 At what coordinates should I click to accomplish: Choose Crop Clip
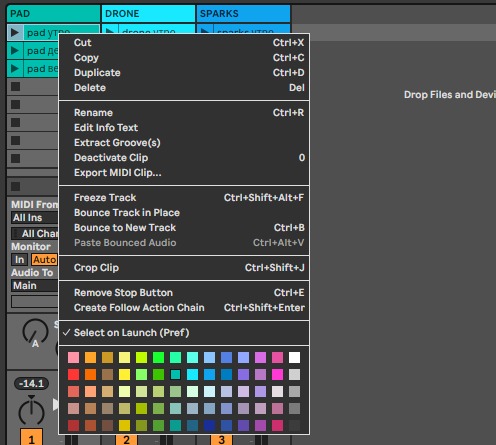pos(184,268)
